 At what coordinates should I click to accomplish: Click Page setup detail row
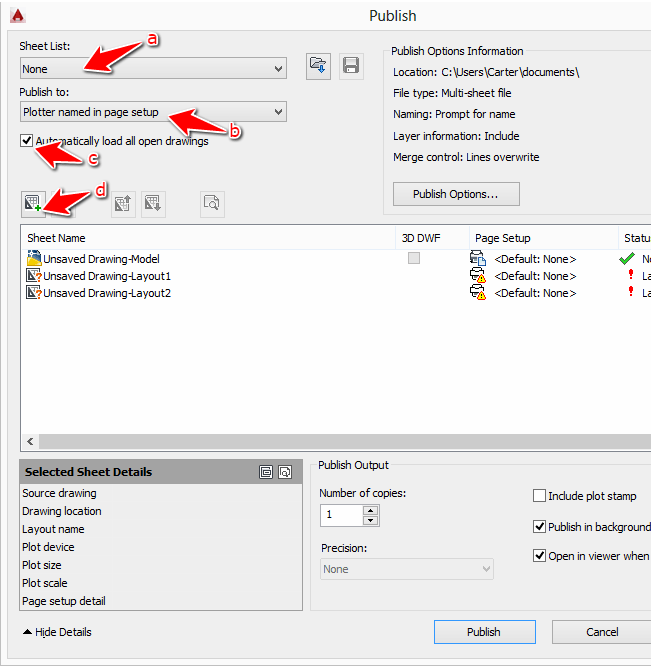[x=161, y=601]
